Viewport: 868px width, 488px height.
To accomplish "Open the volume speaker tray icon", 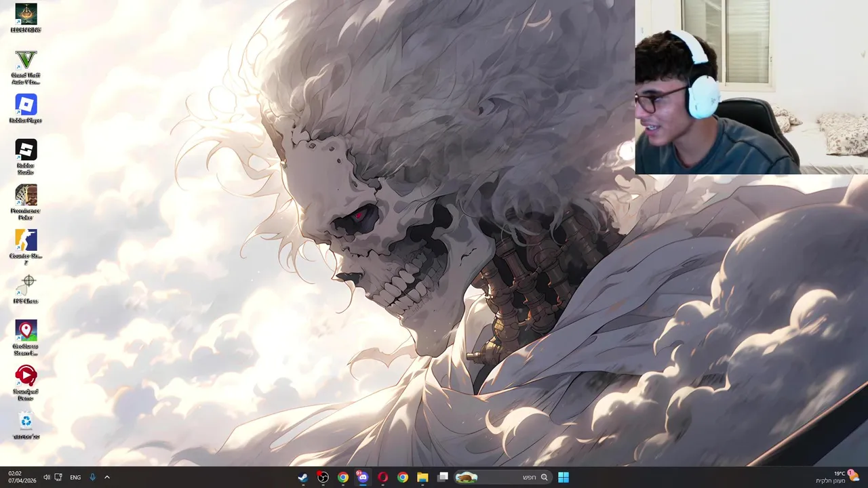I will tap(47, 477).
